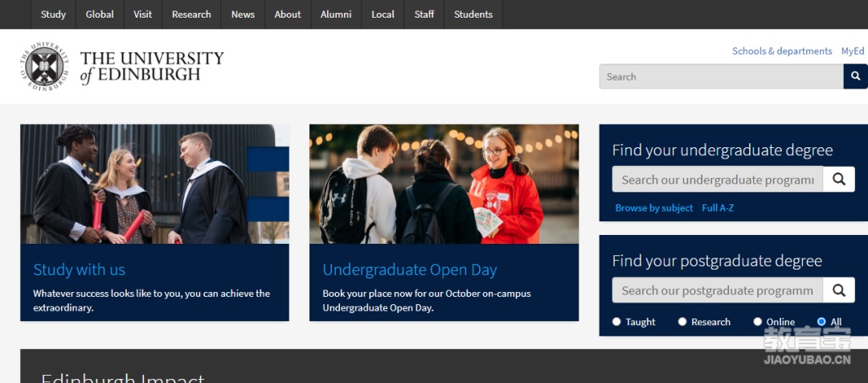Focus the main site Search field
The height and width of the screenshot is (383, 868).
pyautogui.click(x=721, y=76)
